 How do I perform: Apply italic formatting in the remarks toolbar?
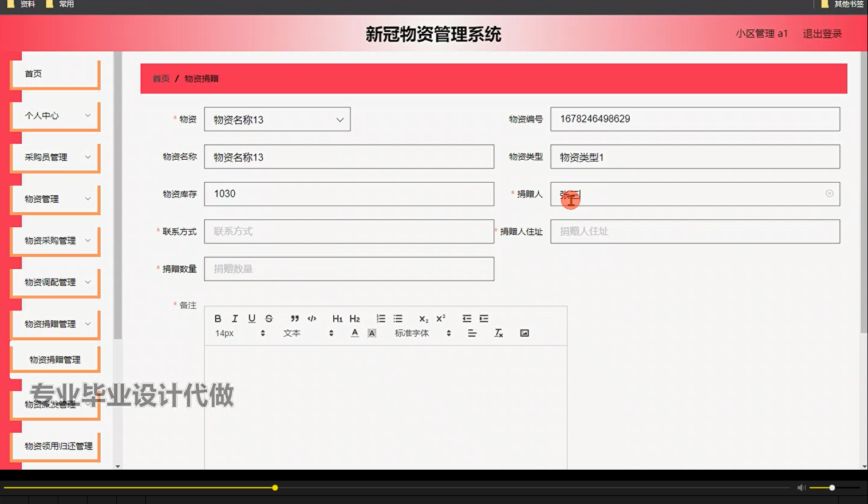[235, 318]
